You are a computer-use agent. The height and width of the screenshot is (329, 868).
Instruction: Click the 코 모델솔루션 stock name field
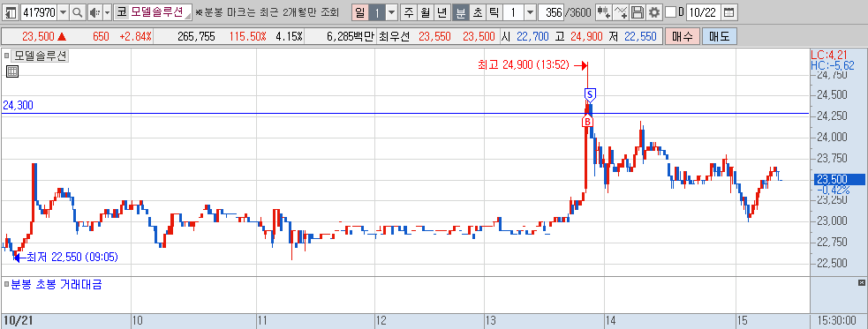tap(153, 12)
